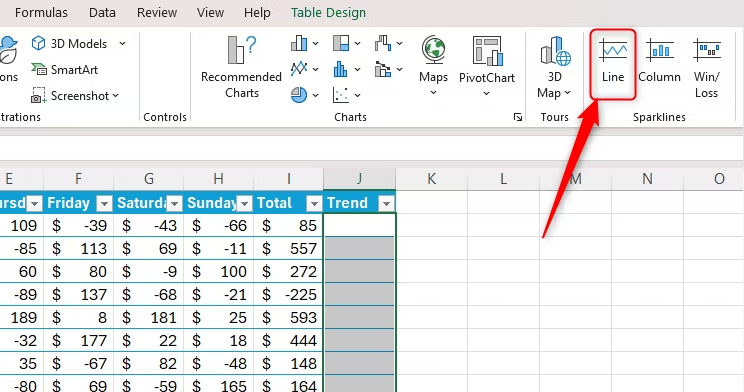Open the Trend column filter dropdown

tap(386, 204)
